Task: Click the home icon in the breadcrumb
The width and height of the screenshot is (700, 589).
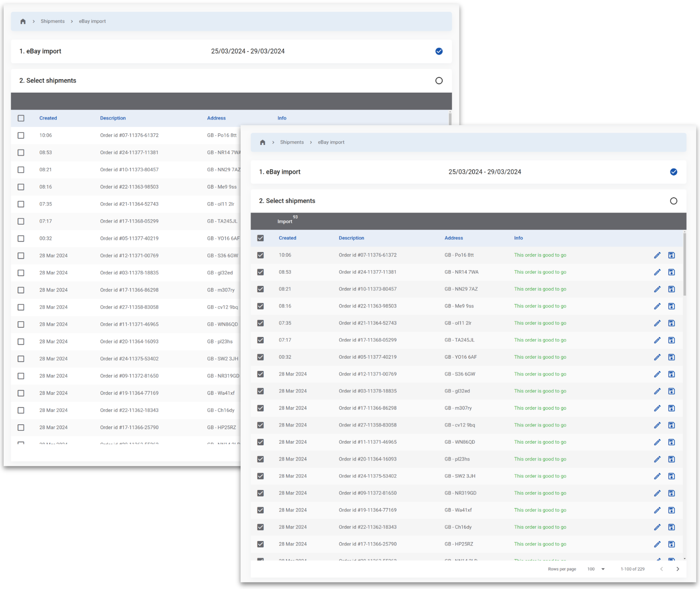Action: coord(263,142)
